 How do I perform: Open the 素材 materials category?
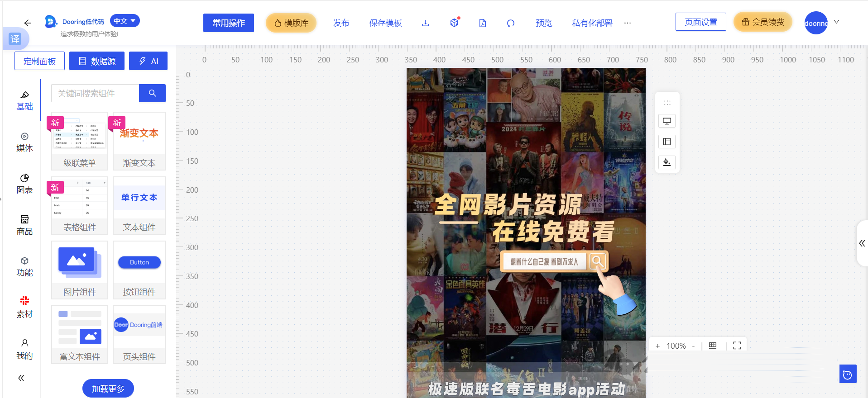(24, 308)
